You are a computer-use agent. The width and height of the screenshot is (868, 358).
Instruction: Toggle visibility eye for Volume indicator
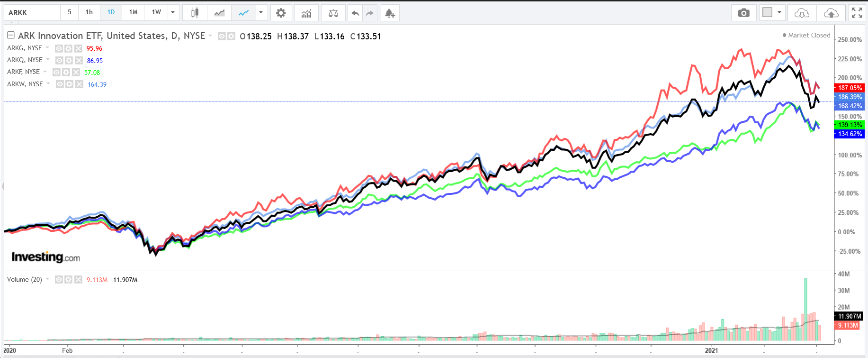pyautogui.click(x=59, y=280)
